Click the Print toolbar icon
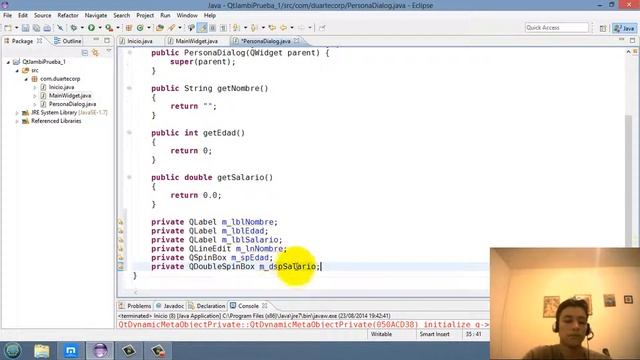This screenshot has height=360, width=640. (47, 28)
